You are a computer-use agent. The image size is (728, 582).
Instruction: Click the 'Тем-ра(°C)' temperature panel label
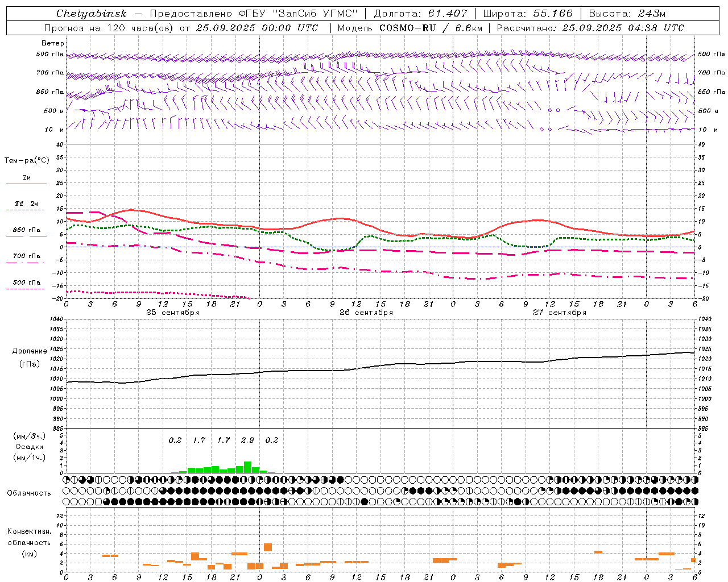[27, 161]
